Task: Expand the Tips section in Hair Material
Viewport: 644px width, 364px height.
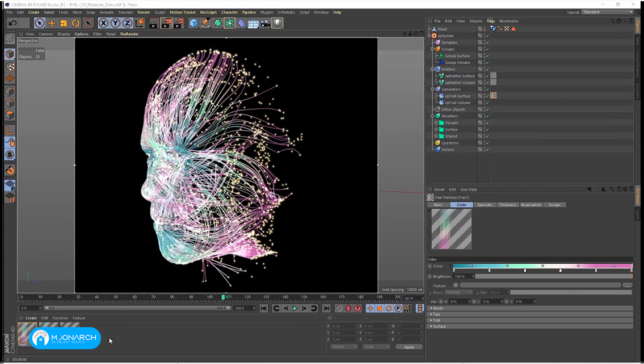Action: click(431, 314)
